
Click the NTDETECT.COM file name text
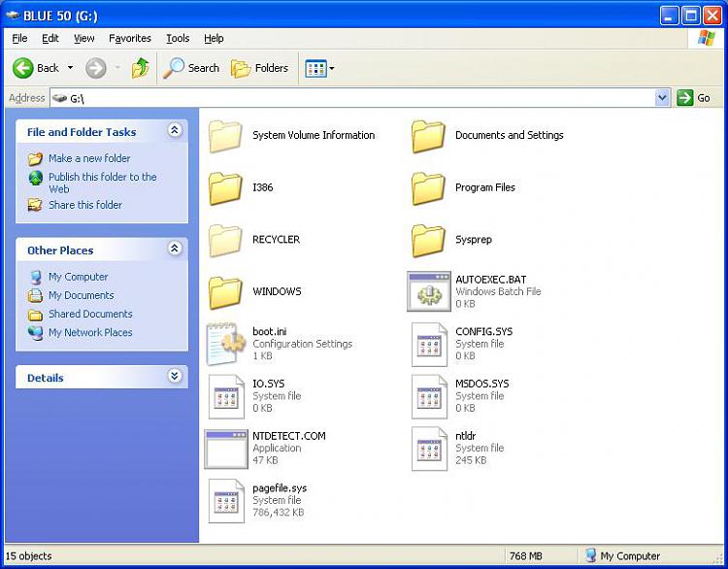point(289,436)
